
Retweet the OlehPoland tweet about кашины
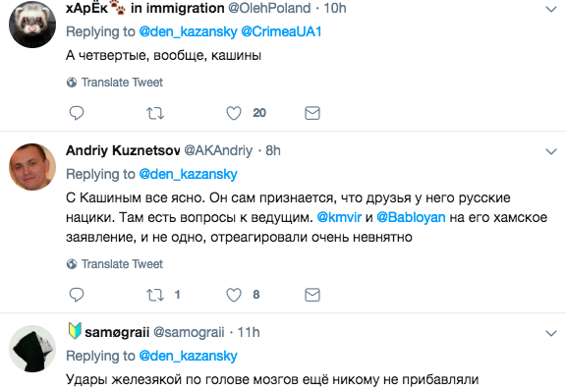[155, 113]
